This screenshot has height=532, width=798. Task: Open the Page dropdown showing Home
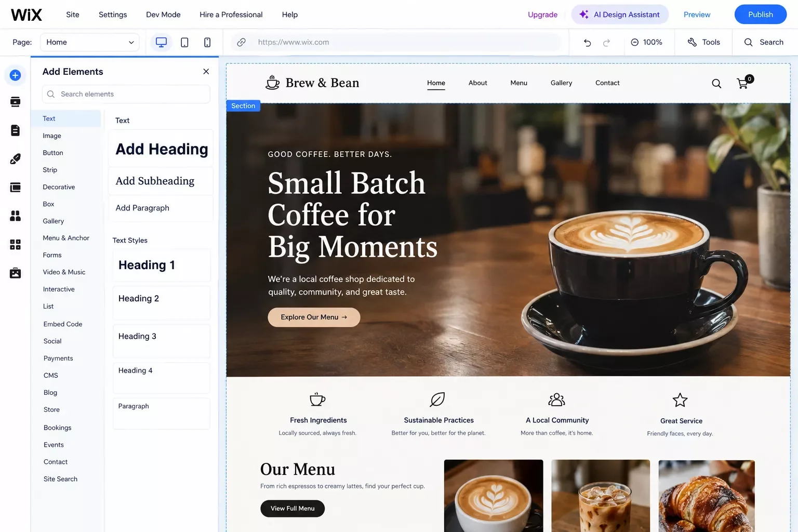(90, 42)
